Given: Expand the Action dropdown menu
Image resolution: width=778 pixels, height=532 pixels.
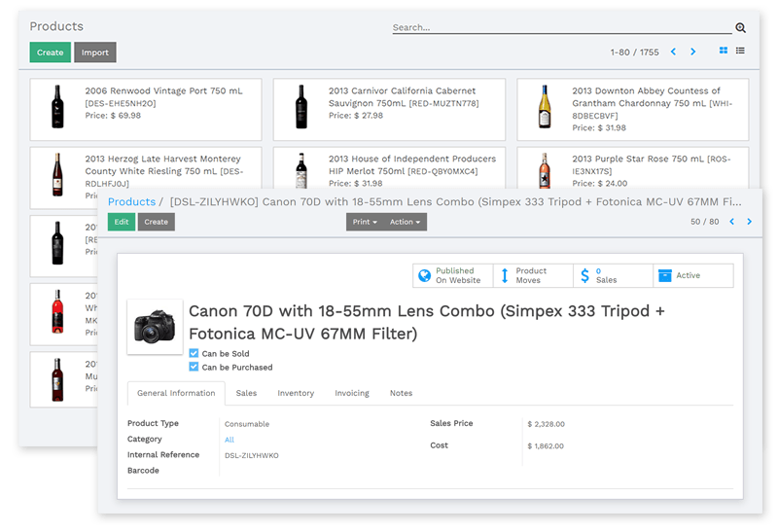Looking at the screenshot, I should tap(405, 222).
